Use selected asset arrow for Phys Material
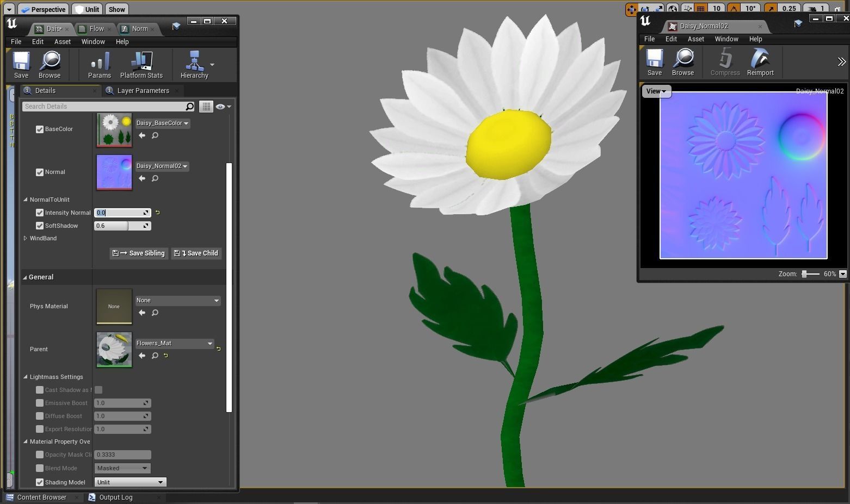Image resolution: width=850 pixels, height=504 pixels. tap(142, 313)
